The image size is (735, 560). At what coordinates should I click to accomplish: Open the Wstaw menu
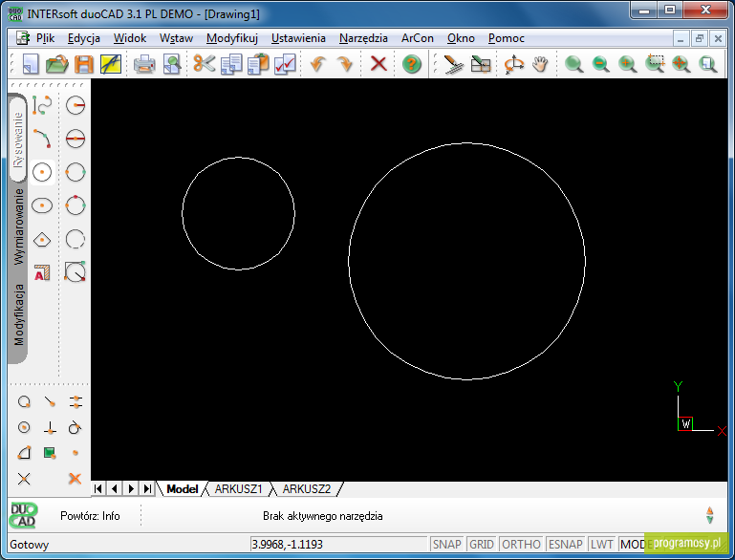pos(176,38)
